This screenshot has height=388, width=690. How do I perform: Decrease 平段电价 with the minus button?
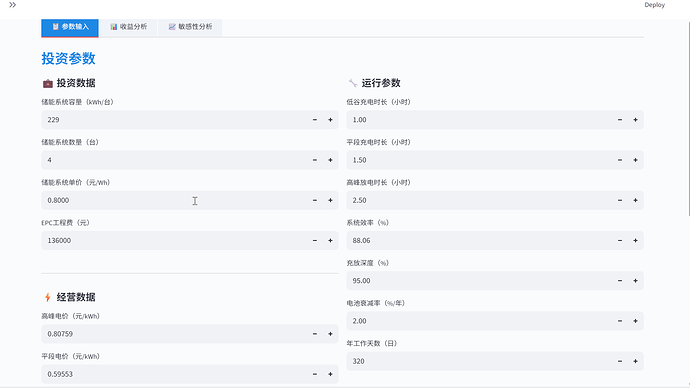coord(315,374)
